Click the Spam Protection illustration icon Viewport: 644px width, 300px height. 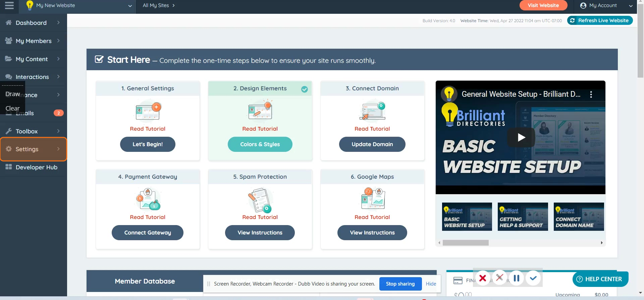pyautogui.click(x=260, y=200)
